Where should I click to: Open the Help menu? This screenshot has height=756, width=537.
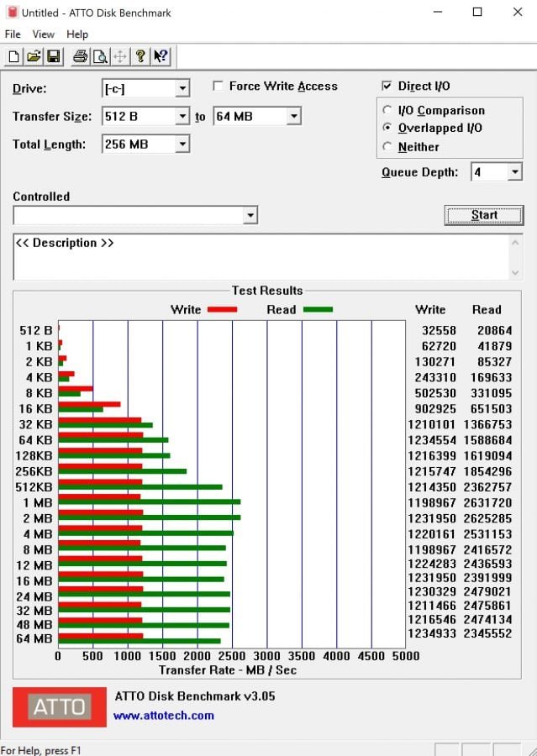tap(77, 34)
